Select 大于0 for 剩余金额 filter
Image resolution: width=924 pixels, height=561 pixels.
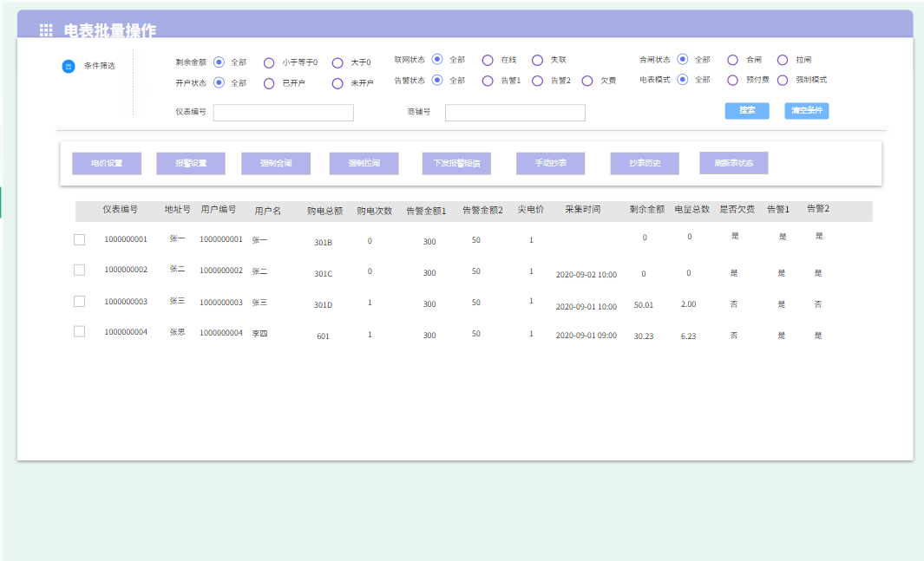pos(337,60)
